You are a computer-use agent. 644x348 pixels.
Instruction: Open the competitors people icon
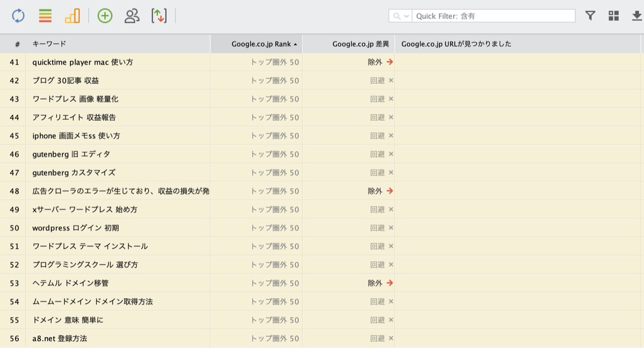point(131,16)
